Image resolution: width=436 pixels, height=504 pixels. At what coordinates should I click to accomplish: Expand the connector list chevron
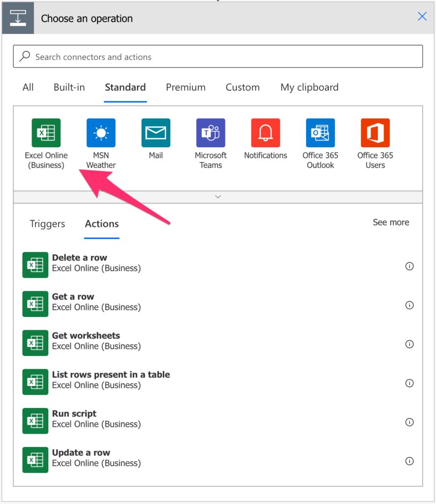point(218,196)
